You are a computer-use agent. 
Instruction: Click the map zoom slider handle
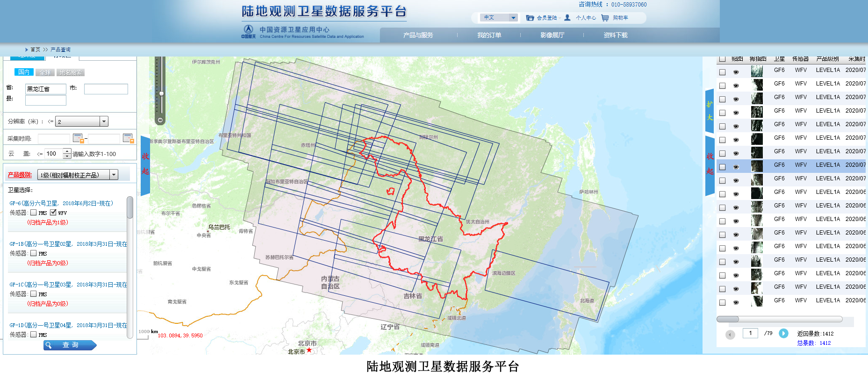161,93
